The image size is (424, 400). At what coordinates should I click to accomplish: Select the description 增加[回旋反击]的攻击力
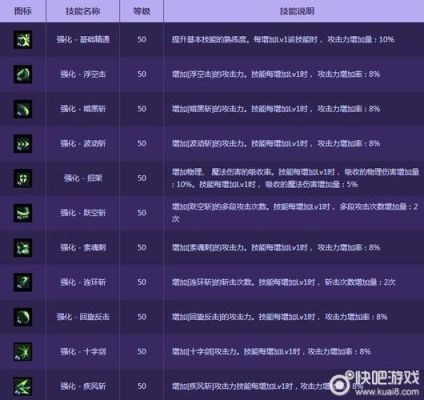point(279,317)
